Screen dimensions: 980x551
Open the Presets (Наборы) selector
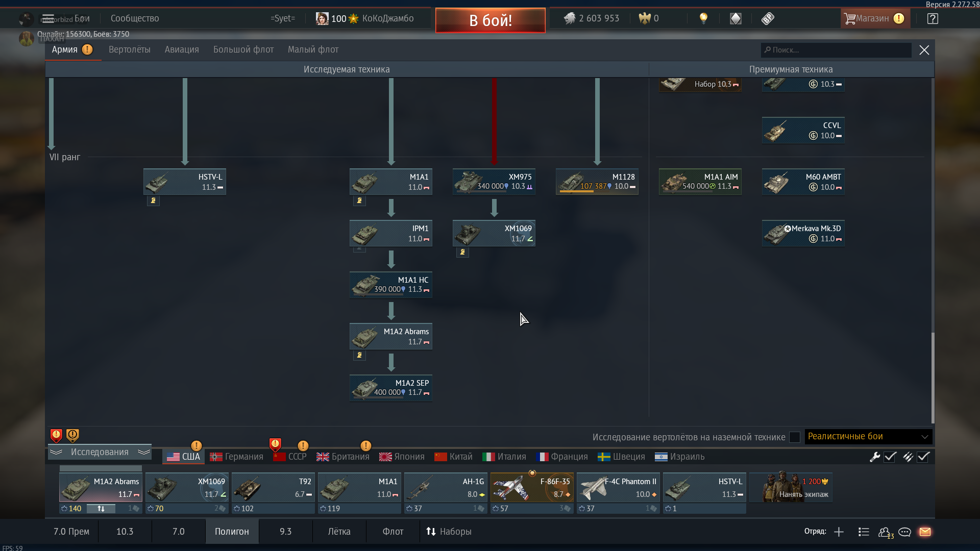point(449,532)
